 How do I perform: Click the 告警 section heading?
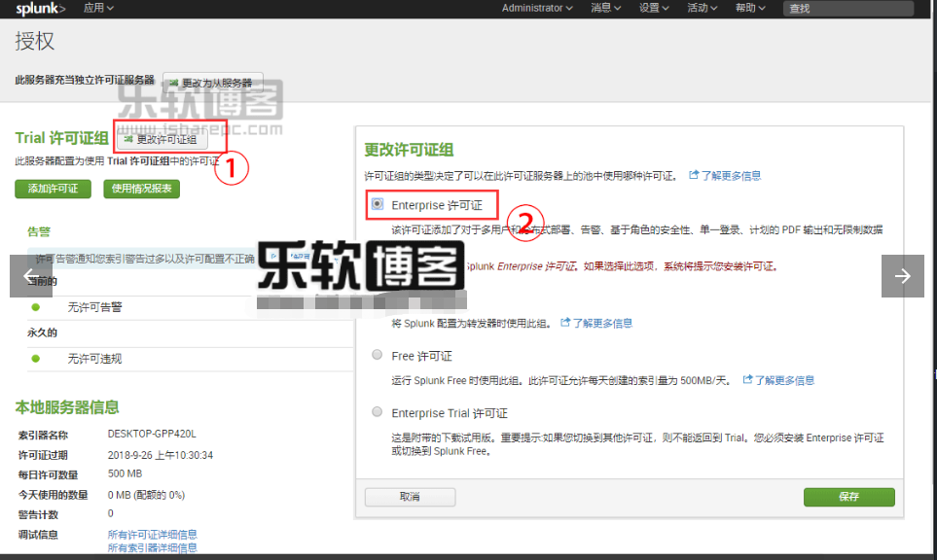point(39,231)
